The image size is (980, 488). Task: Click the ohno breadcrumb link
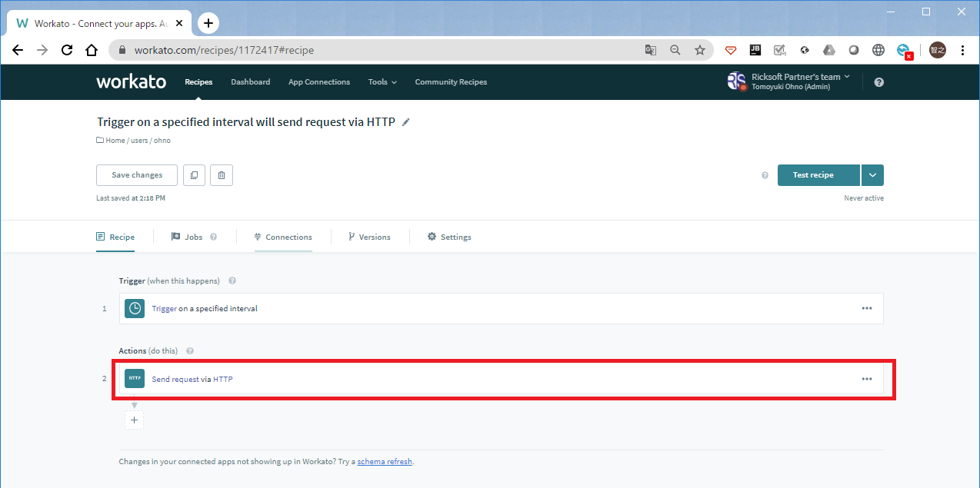point(162,141)
